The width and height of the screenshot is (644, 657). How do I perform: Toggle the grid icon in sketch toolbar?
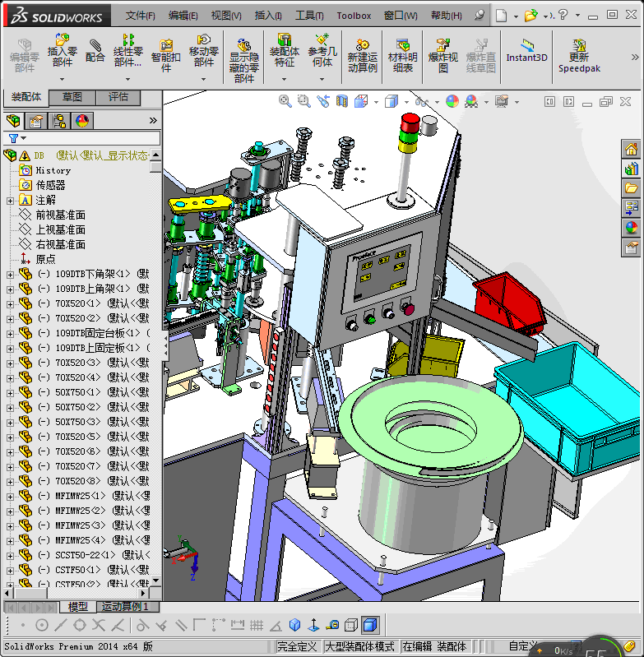tap(257, 625)
